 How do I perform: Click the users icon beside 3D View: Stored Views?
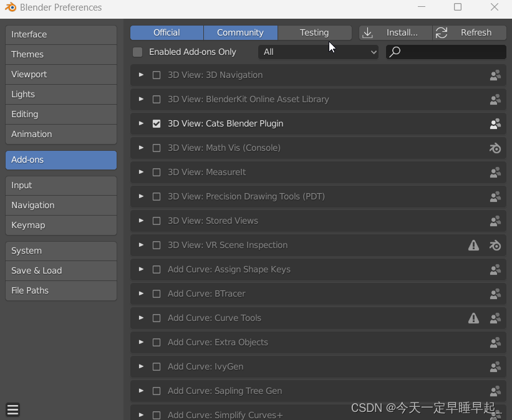495,221
